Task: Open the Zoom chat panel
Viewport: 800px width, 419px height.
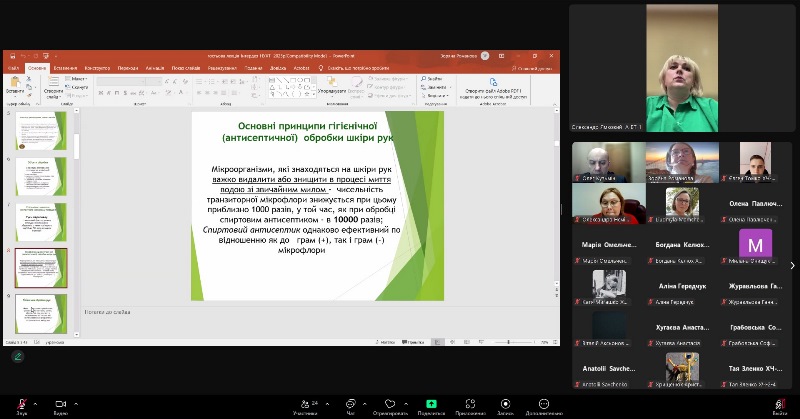Action: 351,404
